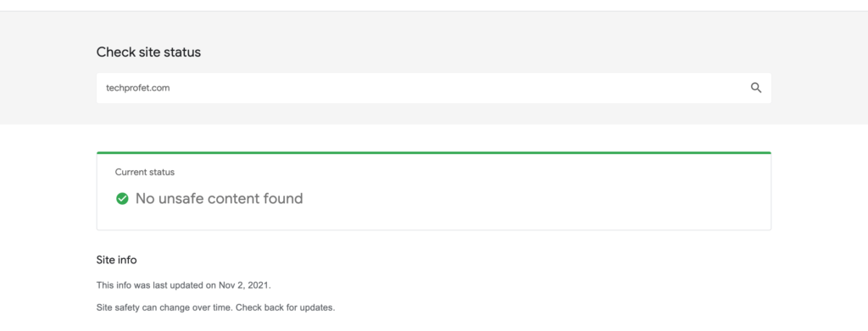The height and width of the screenshot is (331, 868).
Task: Click the No unsafe content found message
Action: click(220, 198)
